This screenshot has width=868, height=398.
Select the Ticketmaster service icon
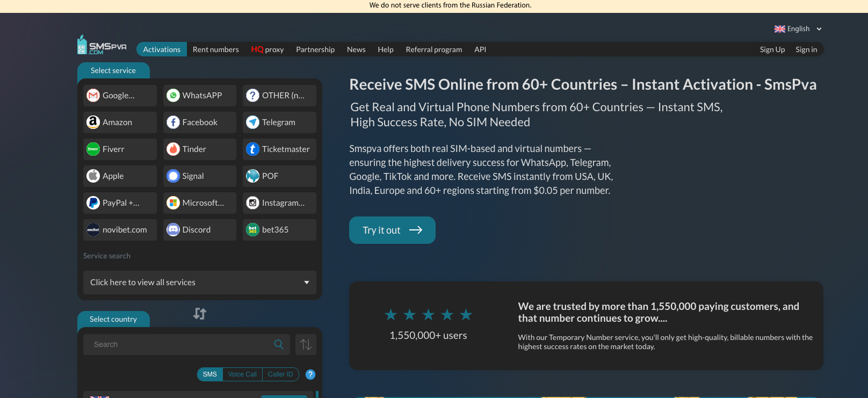[x=253, y=149]
